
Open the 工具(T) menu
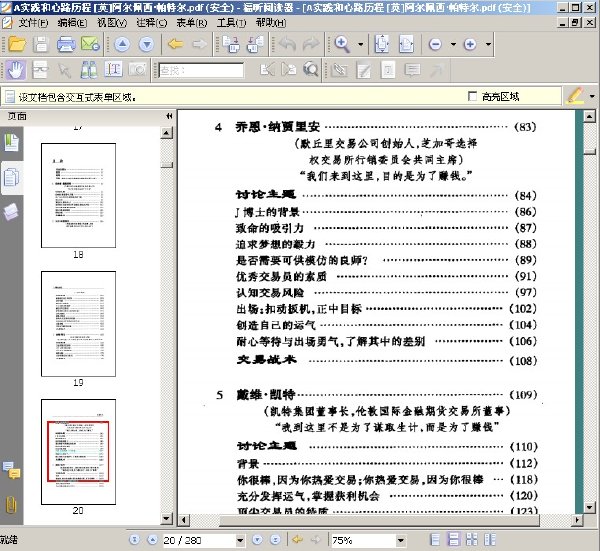[x=232, y=23]
